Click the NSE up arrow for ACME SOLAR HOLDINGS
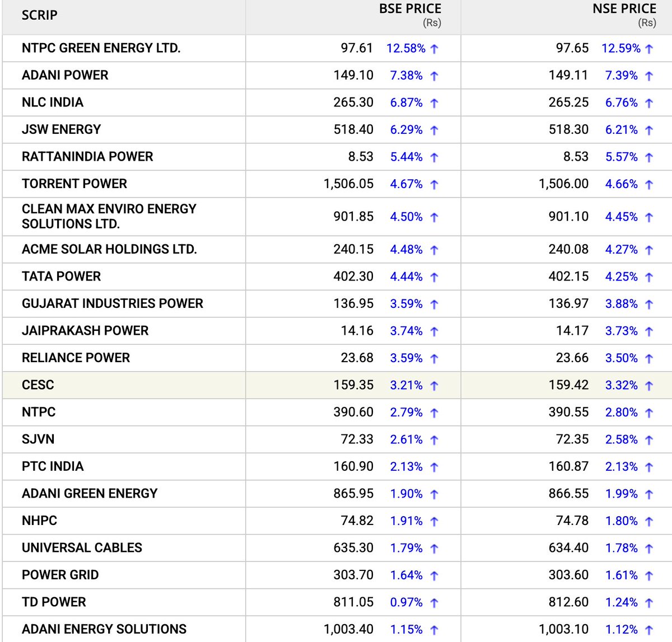Image resolution: width=672 pixels, height=642 pixels. coord(649,250)
